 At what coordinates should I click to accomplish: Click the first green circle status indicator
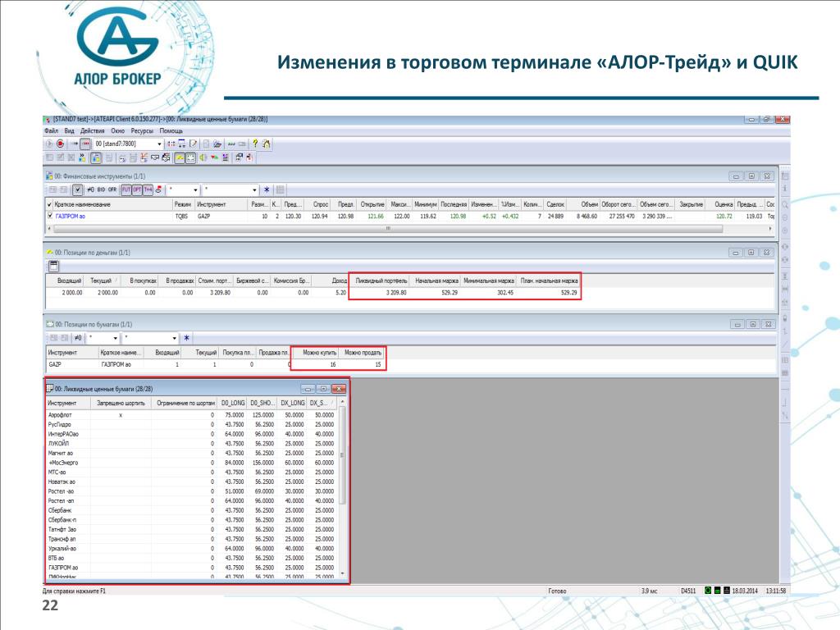click(708, 591)
